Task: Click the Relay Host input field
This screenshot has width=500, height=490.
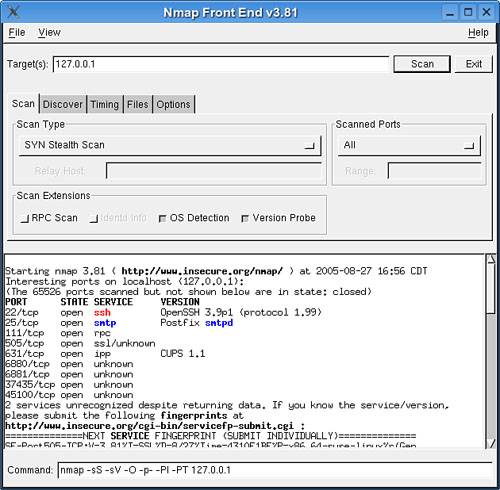Action: (214, 171)
